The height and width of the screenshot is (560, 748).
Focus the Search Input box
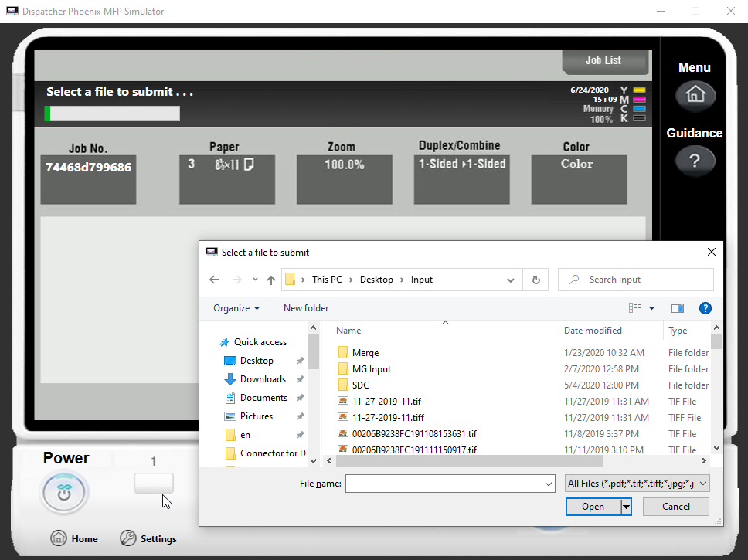click(636, 280)
